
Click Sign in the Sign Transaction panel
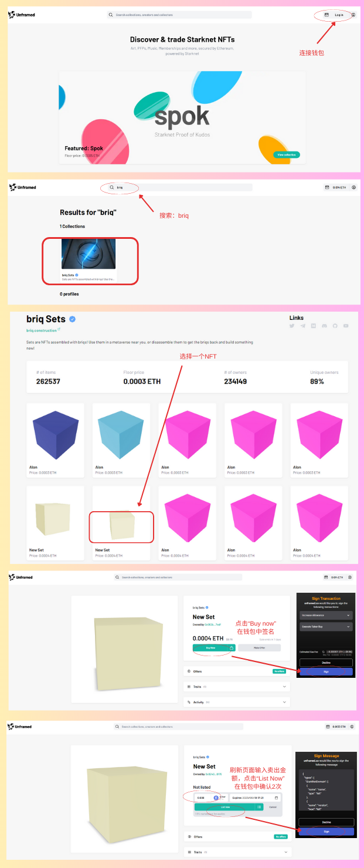pyautogui.click(x=326, y=671)
